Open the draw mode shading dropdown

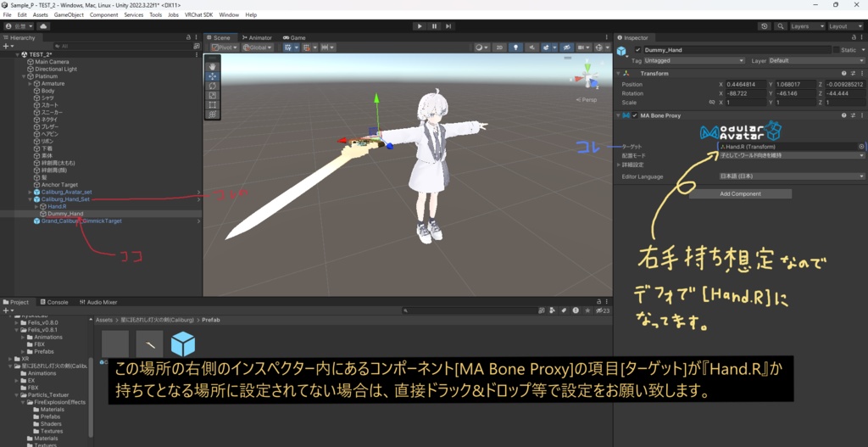[x=481, y=47]
